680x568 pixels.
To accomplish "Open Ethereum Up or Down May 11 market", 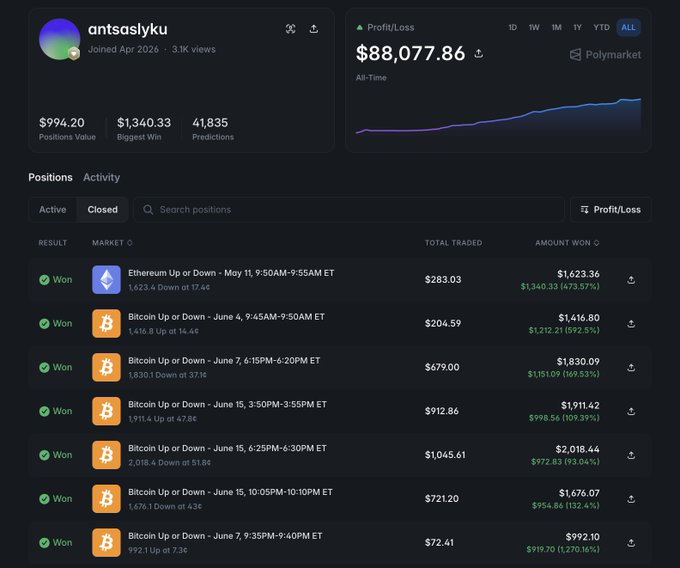I will (231, 273).
